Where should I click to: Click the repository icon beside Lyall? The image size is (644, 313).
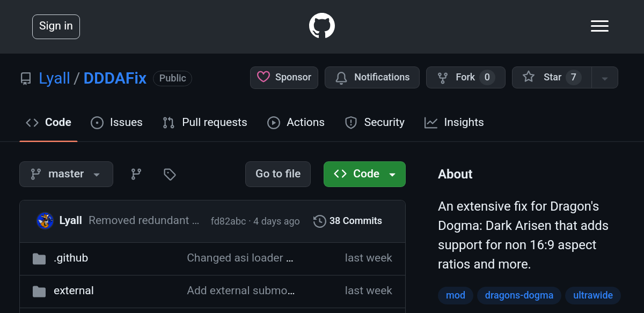point(26,79)
